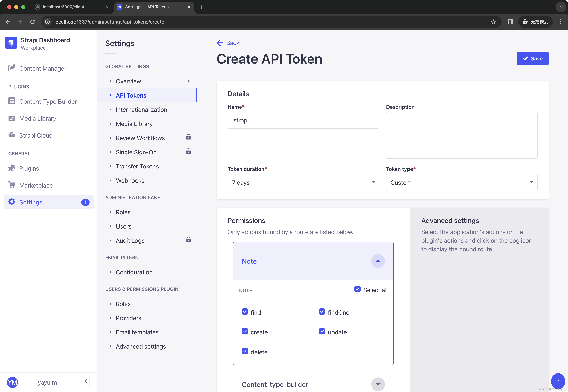The width and height of the screenshot is (568, 392).
Task: Collapse the left navigation bar
Action: click(x=85, y=381)
